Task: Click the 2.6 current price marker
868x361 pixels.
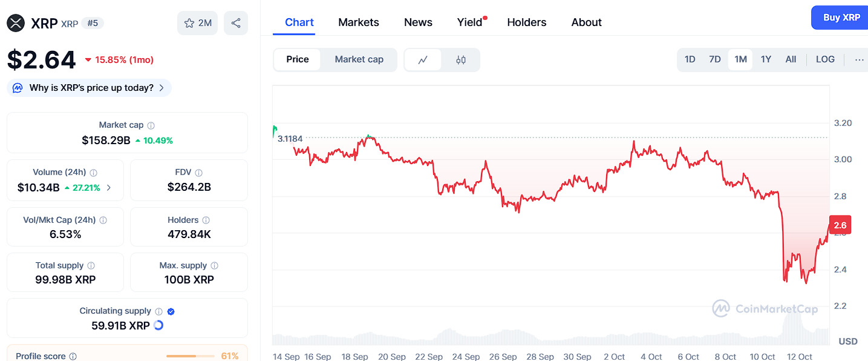Action: point(840,225)
